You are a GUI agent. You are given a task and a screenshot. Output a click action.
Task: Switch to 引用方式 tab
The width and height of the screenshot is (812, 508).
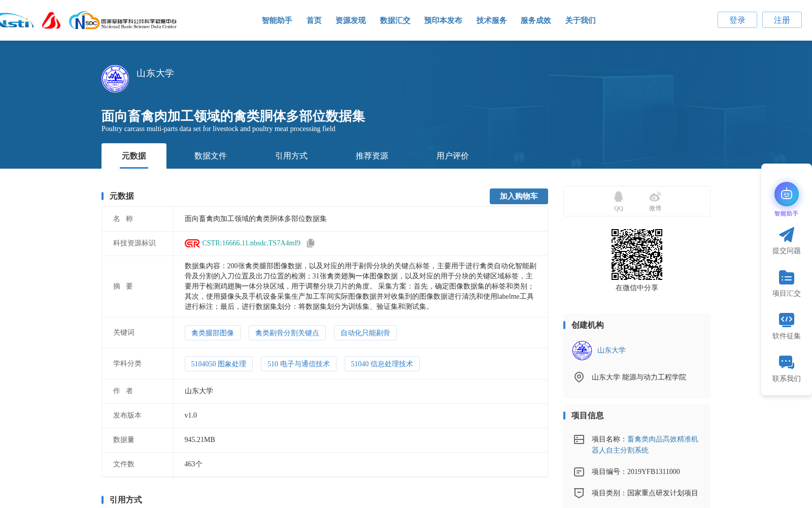(291, 156)
